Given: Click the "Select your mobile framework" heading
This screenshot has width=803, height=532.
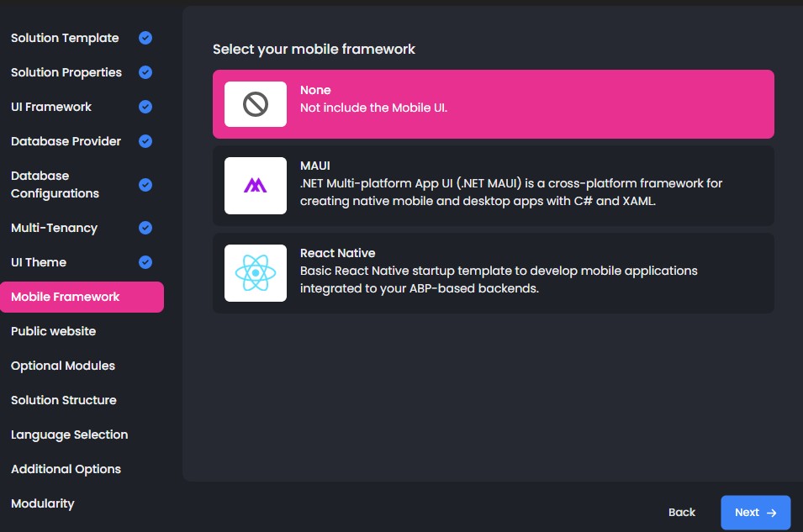Looking at the screenshot, I should pos(314,49).
